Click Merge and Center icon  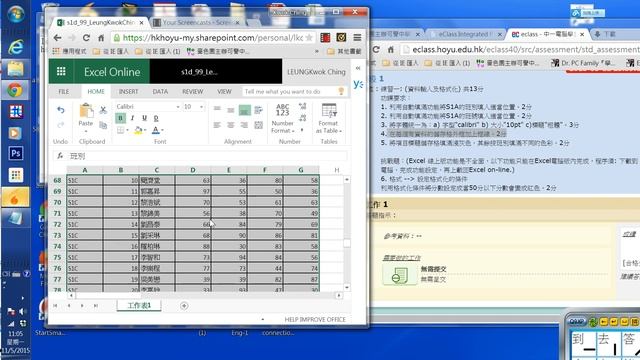pyautogui.click(x=258, y=125)
